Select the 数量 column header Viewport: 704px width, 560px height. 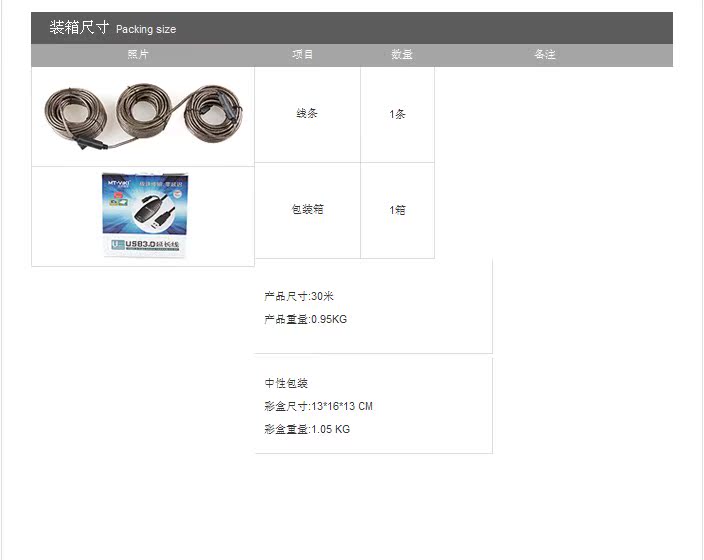coord(401,54)
